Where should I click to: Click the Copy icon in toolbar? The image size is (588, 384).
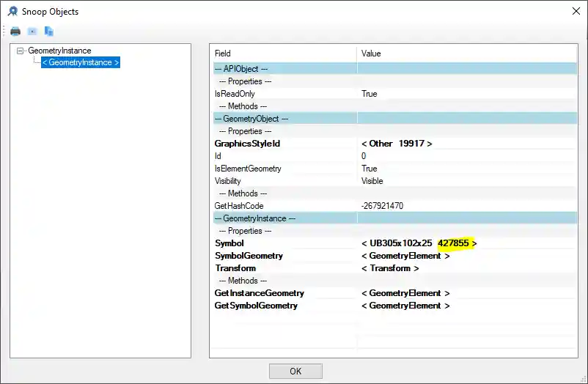click(x=49, y=32)
